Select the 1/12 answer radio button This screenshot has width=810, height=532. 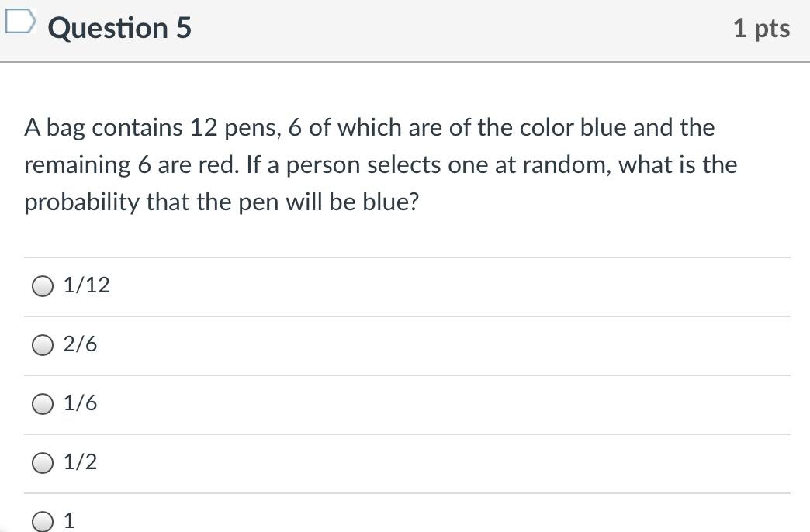click(x=42, y=286)
